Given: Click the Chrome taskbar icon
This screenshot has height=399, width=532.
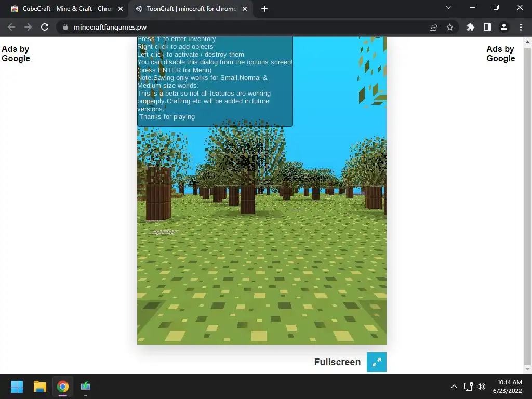Looking at the screenshot, I should 63,387.
